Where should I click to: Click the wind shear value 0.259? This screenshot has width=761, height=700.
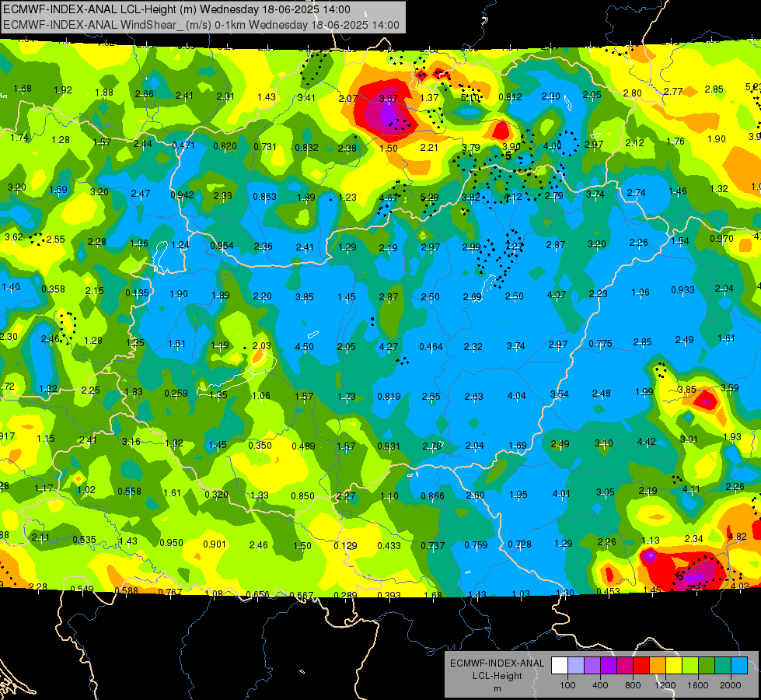click(x=176, y=393)
